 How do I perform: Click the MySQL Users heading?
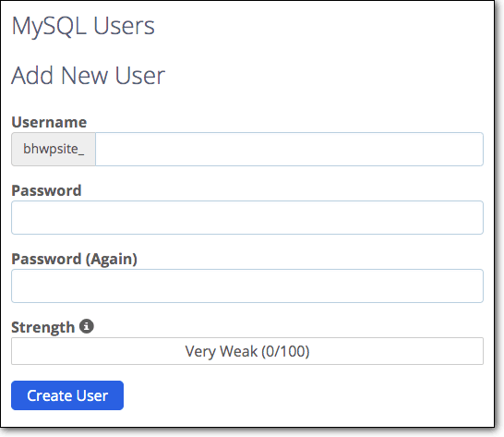click(x=83, y=26)
